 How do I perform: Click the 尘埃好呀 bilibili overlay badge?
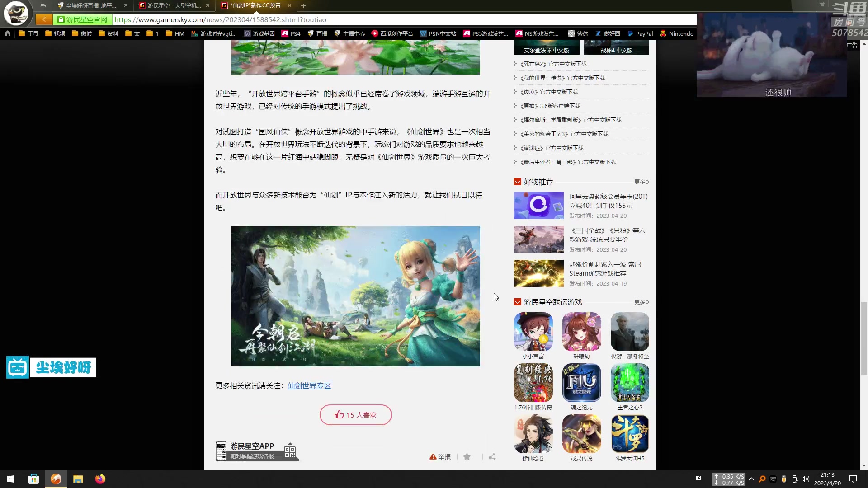coord(51,367)
